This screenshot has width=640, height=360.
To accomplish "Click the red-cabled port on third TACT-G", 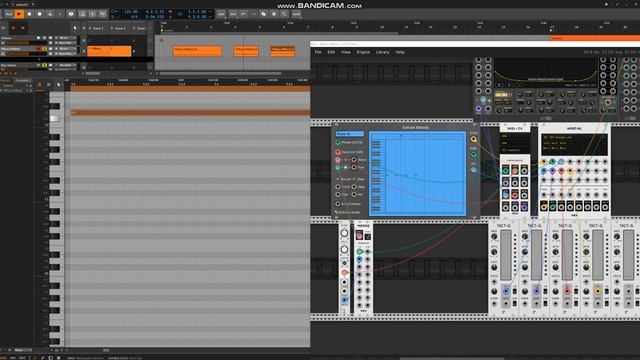I will (567, 291).
